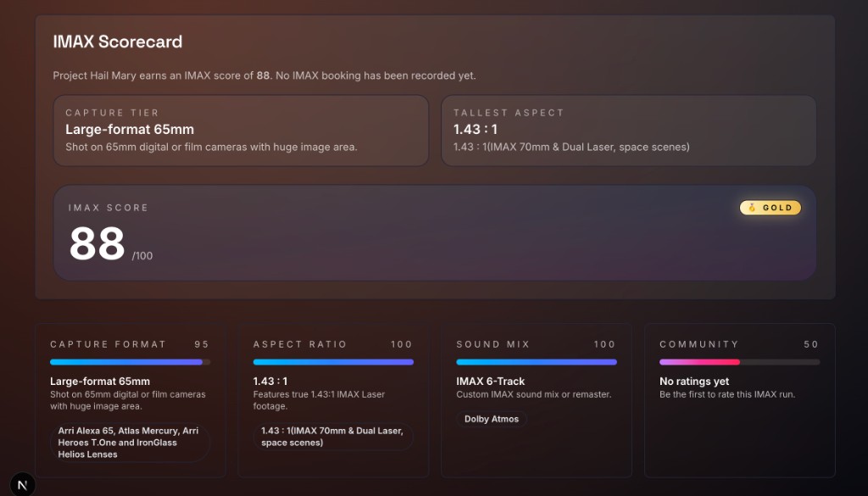
Task: Click the large 88 IMAX score number
Action: pyautogui.click(x=97, y=244)
